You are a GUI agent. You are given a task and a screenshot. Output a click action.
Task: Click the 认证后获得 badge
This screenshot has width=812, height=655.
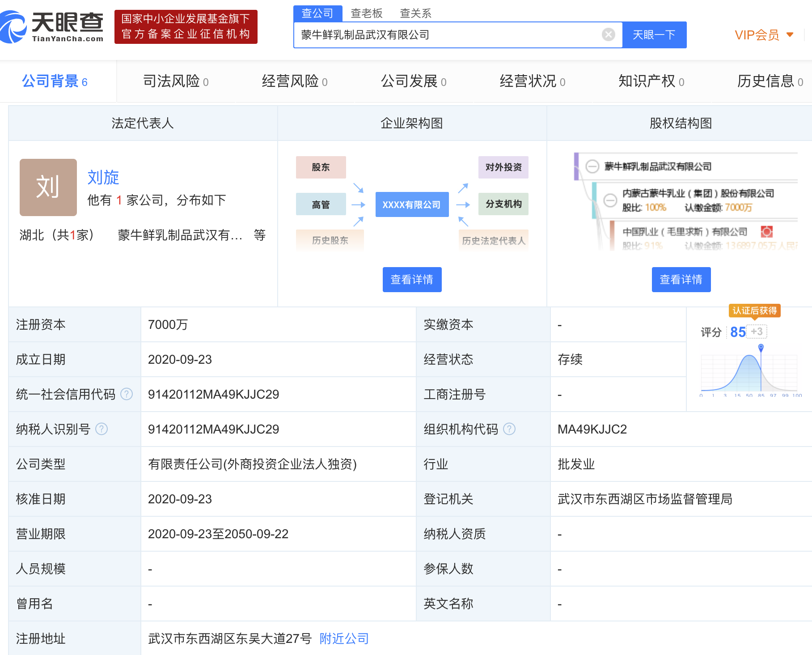tap(755, 310)
